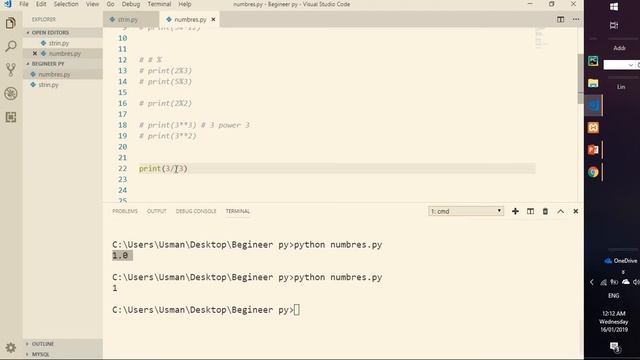Close the numbres.py editor tab

point(213,19)
